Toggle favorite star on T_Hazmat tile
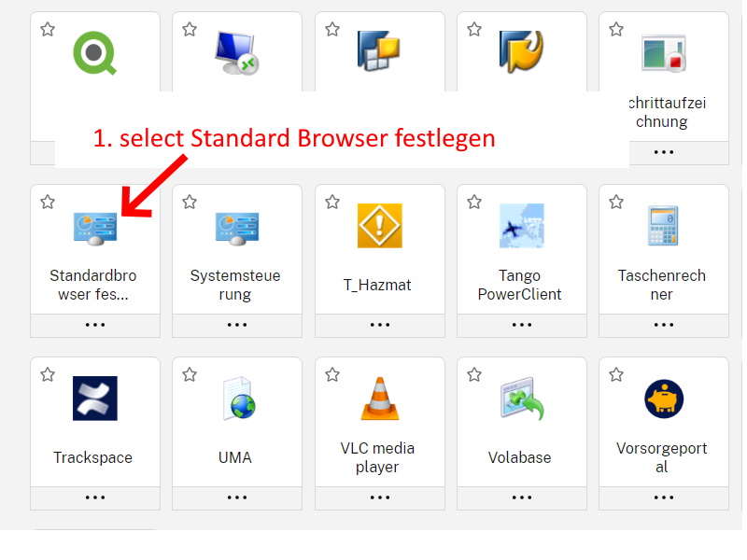Image resolution: width=747 pixels, height=560 pixels. tap(331, 202)
